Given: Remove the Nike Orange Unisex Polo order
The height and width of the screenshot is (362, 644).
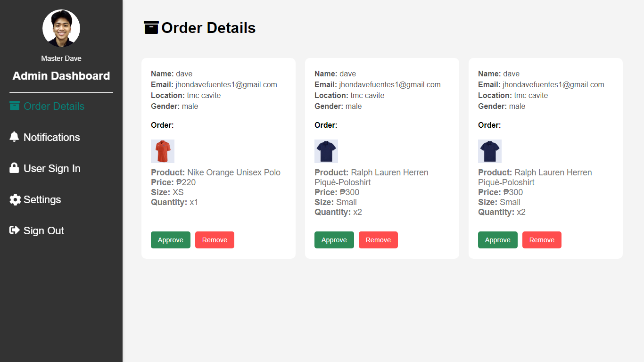Looking at the screenshot, I should click(x=215, y=240).
